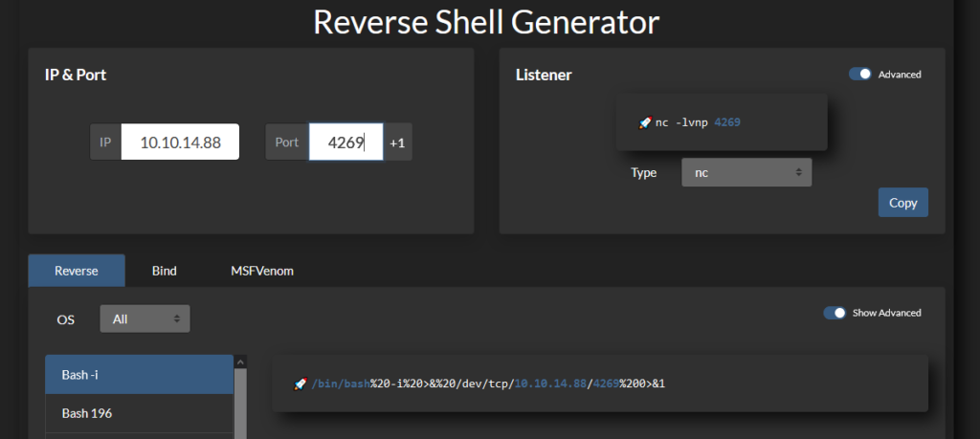This screenshot has height=439, width=980.
Task: Click the IP & Port heading
Action: tap(76, 75)
